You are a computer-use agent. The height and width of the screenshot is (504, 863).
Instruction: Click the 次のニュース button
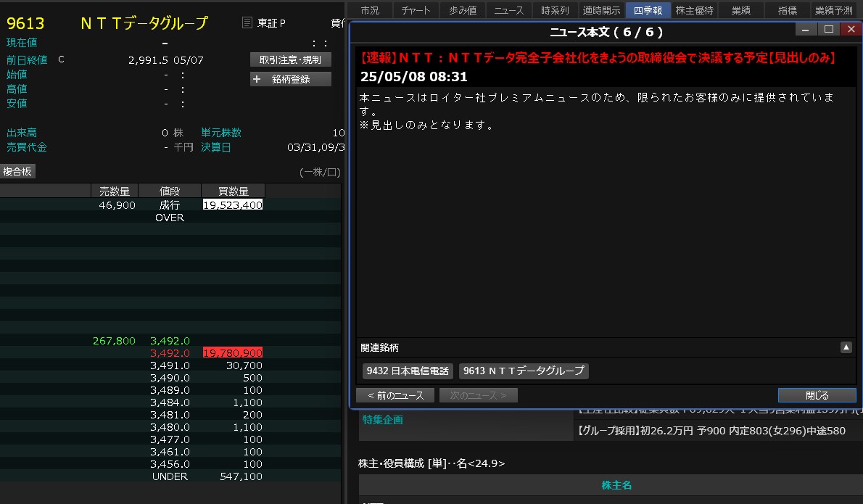478,395
